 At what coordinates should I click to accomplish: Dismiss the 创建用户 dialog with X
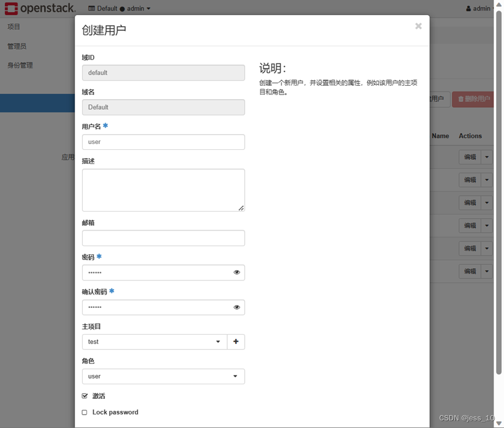(418, 26)
